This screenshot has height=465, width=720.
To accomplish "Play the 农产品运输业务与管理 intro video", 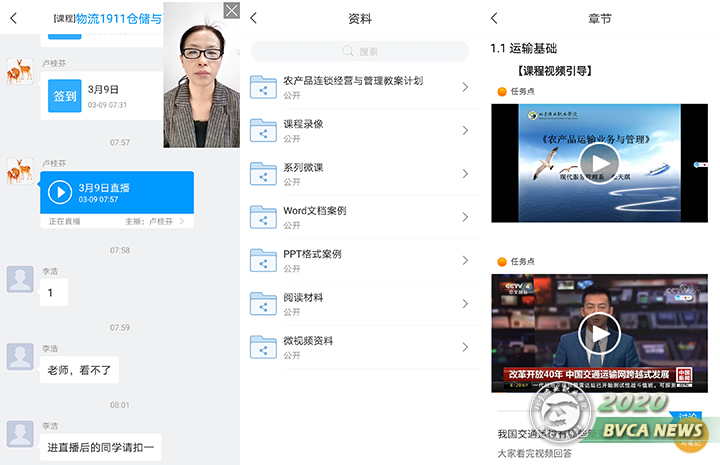I will tap(599, 163).
